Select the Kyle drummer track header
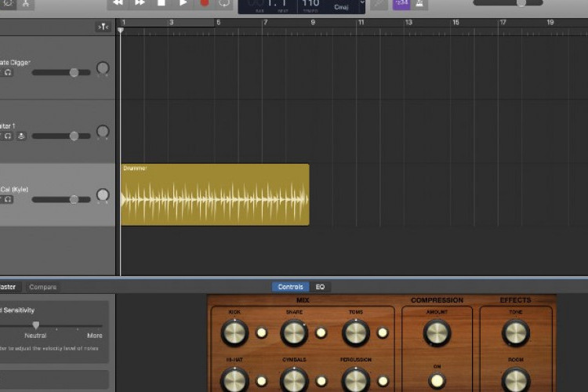The width and height of the screenshot is (588, 392). pyautogui.click(x=57, y=194)
